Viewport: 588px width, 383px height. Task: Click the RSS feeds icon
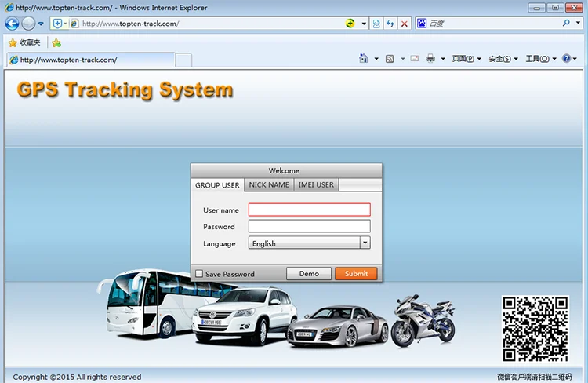(x=390, y=59)
